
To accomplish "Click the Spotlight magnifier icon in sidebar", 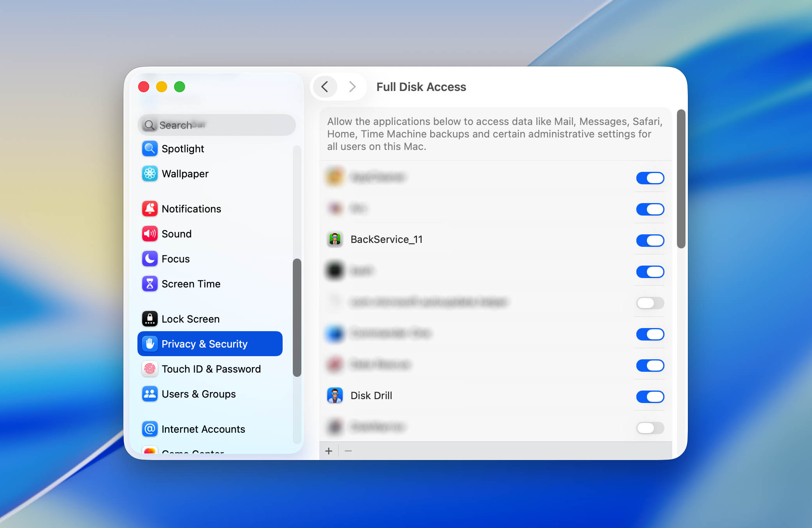I will pos(150,149).
